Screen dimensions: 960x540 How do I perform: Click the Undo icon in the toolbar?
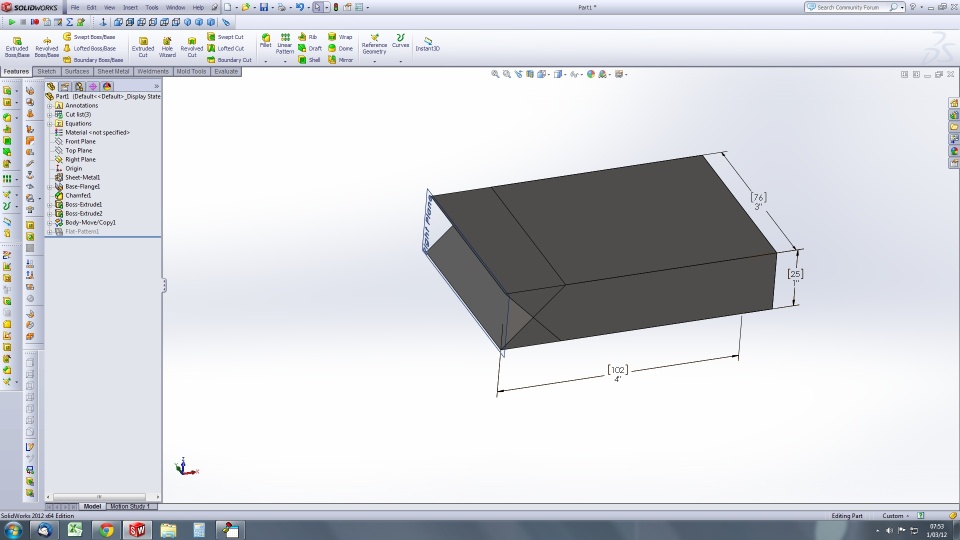point(299,7)
